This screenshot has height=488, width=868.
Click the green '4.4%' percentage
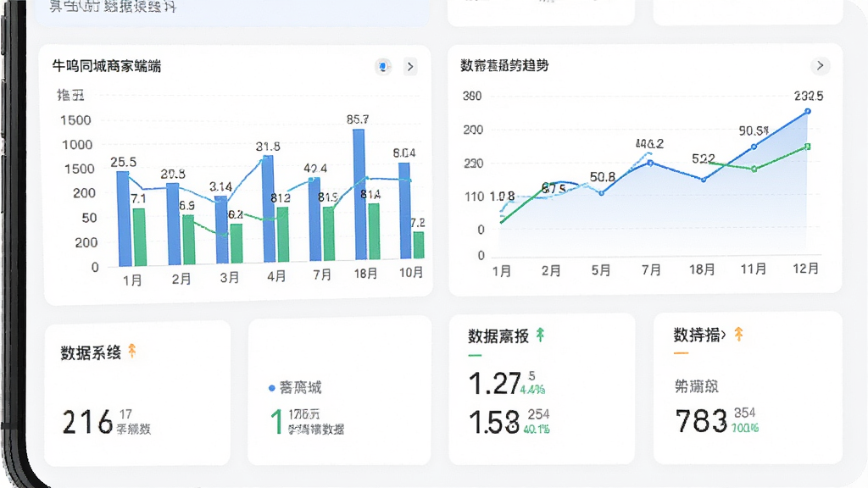point(532,390)
